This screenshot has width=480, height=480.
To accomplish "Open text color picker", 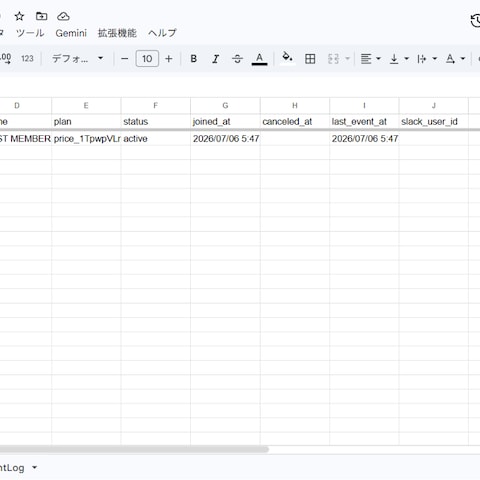I will pos(259,59).
